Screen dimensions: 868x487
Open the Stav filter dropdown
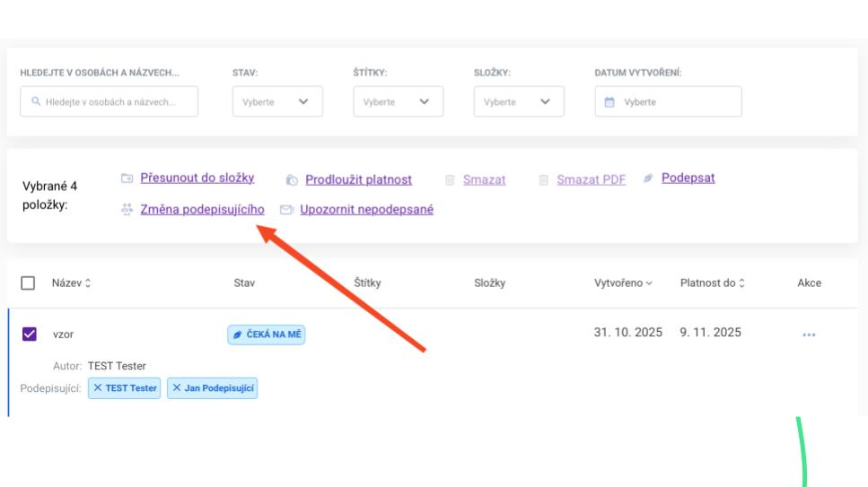pyautogui.click(x=276, y=101)
